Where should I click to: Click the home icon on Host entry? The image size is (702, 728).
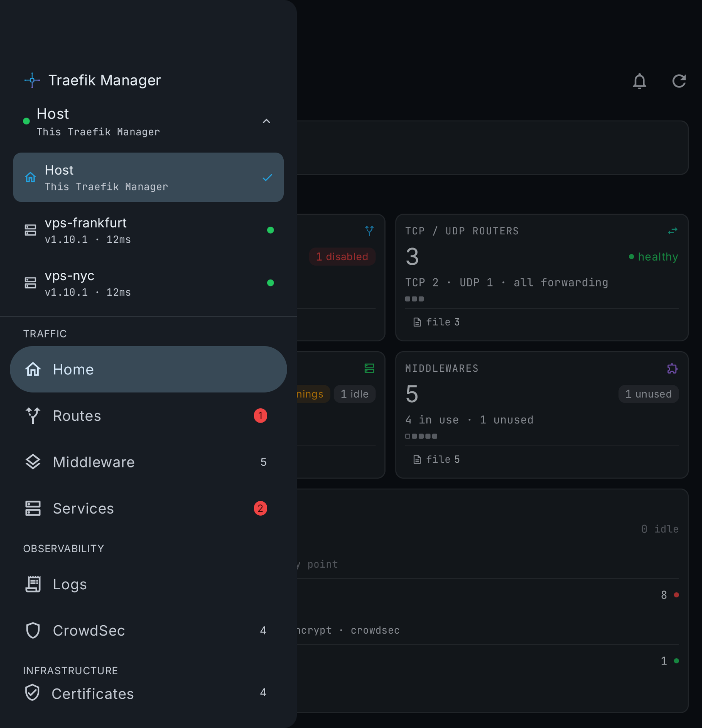[x=30, y=177]
